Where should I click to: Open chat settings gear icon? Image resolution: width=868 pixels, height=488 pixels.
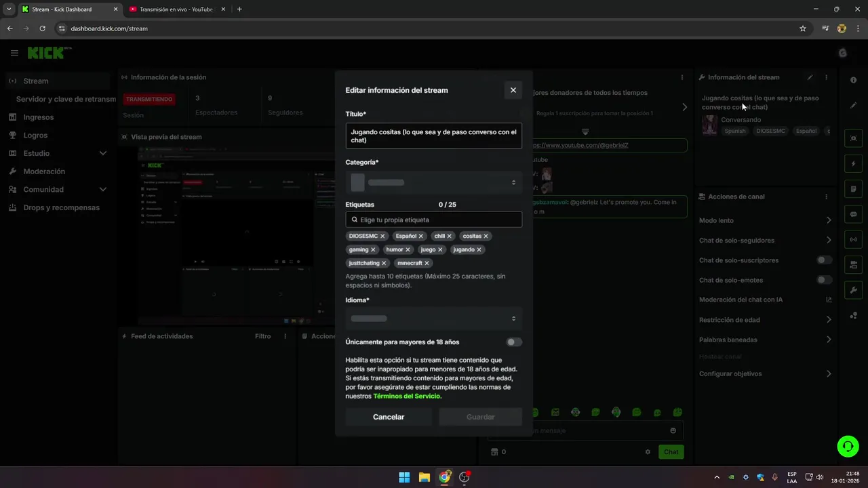coord(648,452)
